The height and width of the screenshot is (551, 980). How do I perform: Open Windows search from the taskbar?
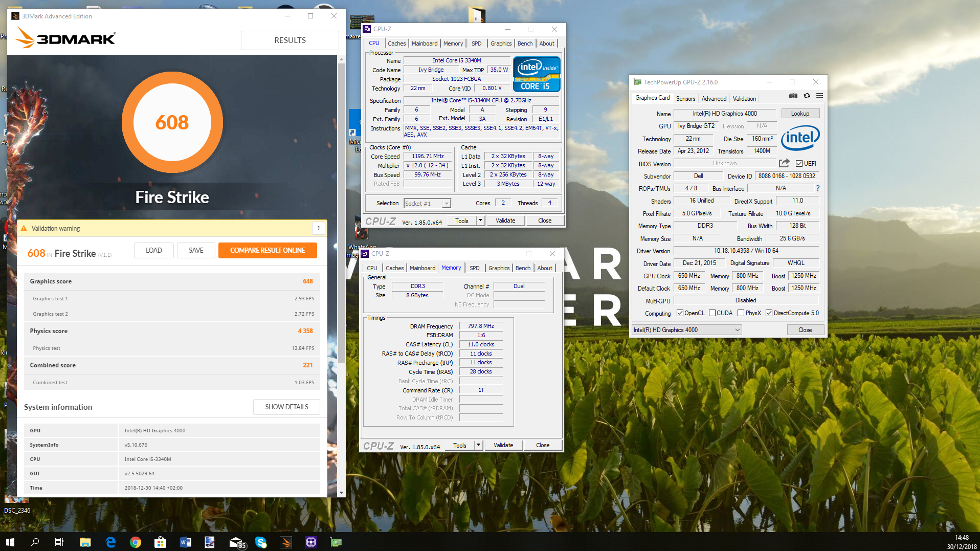click(x=35, y=542)
